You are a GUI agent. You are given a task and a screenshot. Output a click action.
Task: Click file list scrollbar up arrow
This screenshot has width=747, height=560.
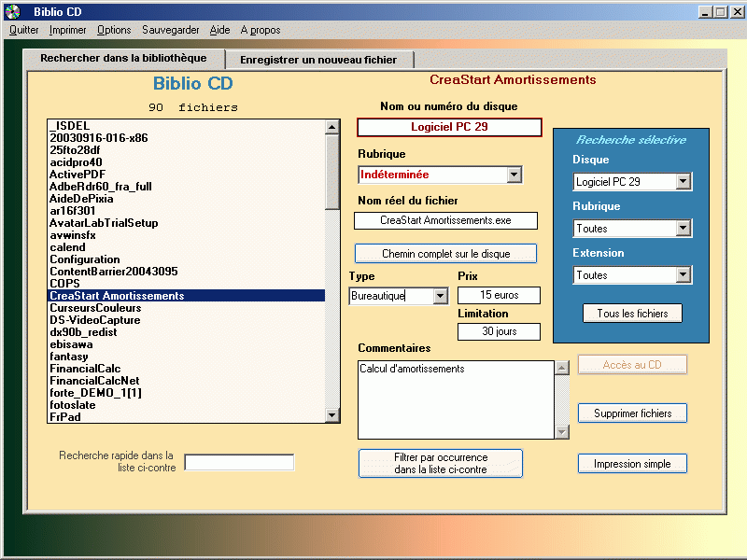point(332,127)
